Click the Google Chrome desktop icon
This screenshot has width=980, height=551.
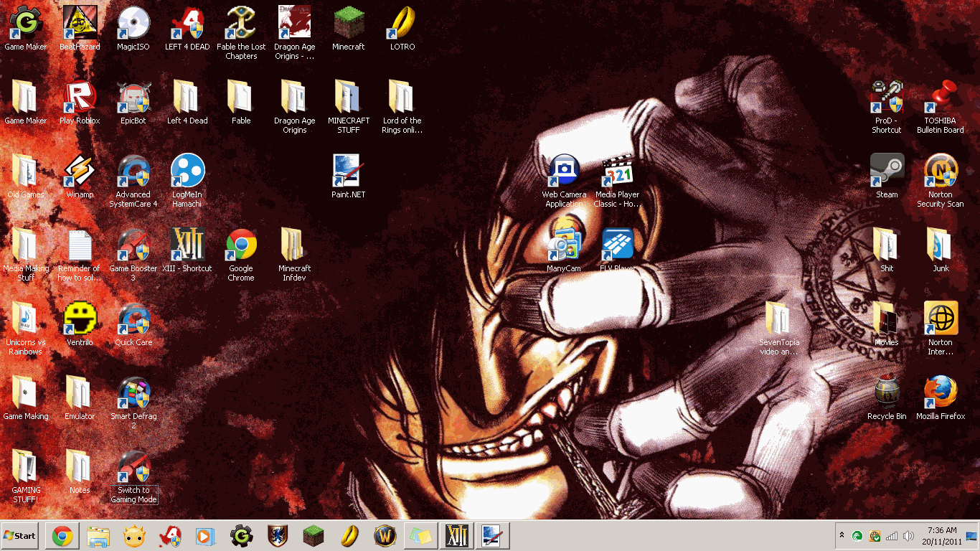tap(241, 247)
